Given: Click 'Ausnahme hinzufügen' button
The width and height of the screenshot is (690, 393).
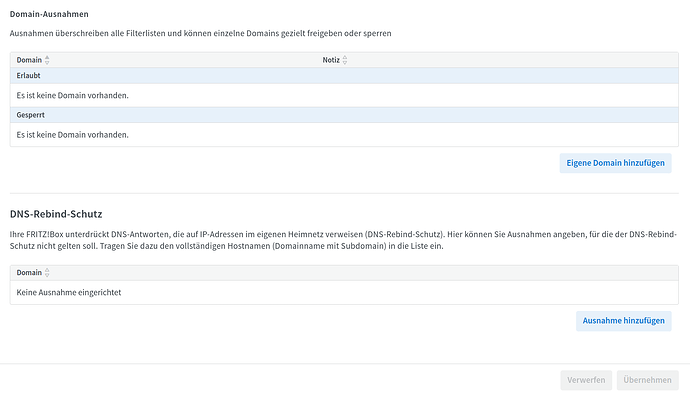Looking at the screenshot, I should click(624, 321).
